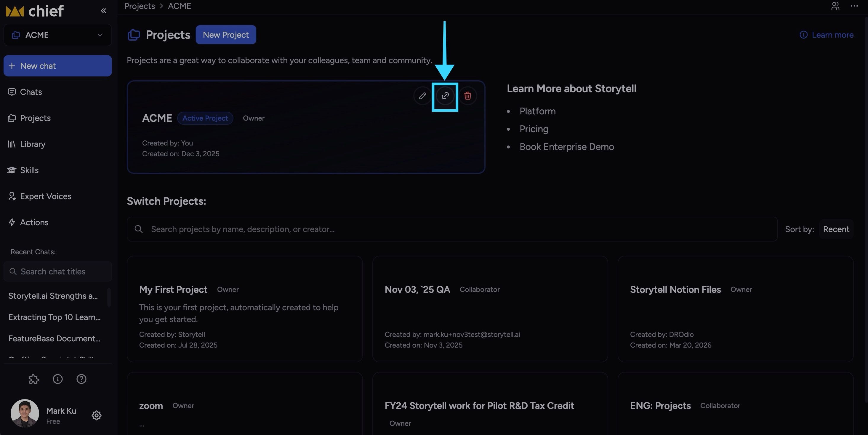
Task: Switch to the zoom project
Action: 245,403
